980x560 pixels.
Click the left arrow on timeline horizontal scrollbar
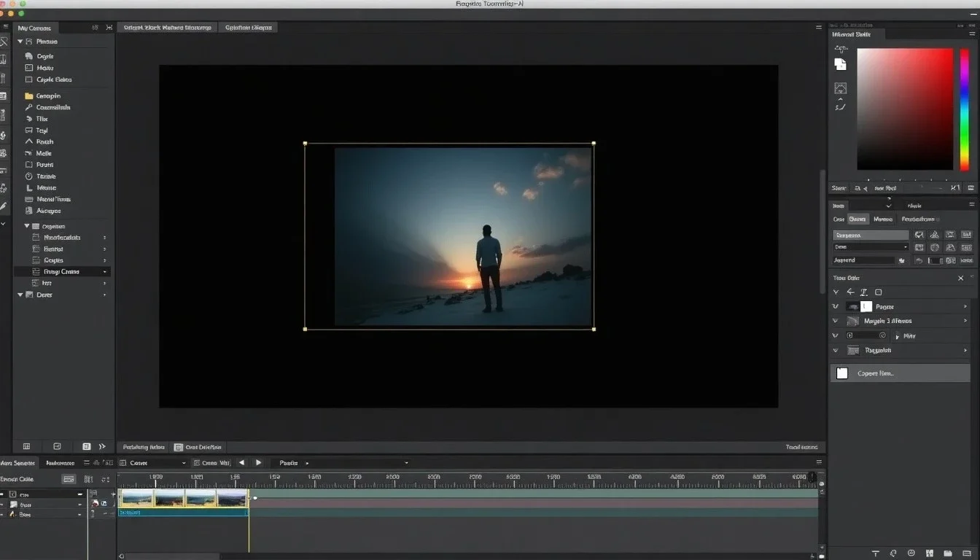[121, 556]
